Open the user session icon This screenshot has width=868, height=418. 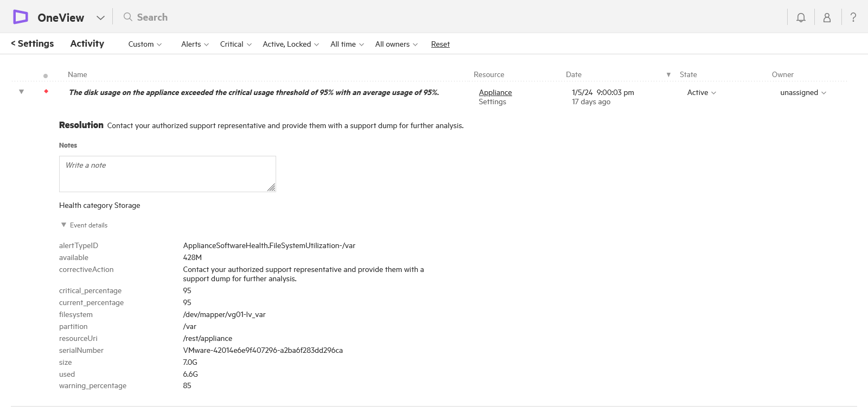pyautogui.click(x=827, y=17)
